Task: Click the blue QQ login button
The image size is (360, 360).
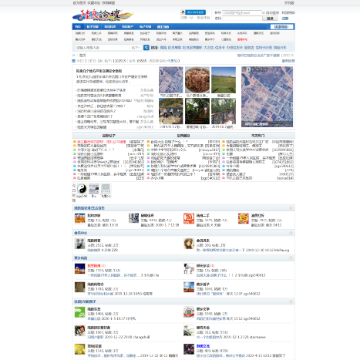Action: pyautogui.click(x=195, y=12)
